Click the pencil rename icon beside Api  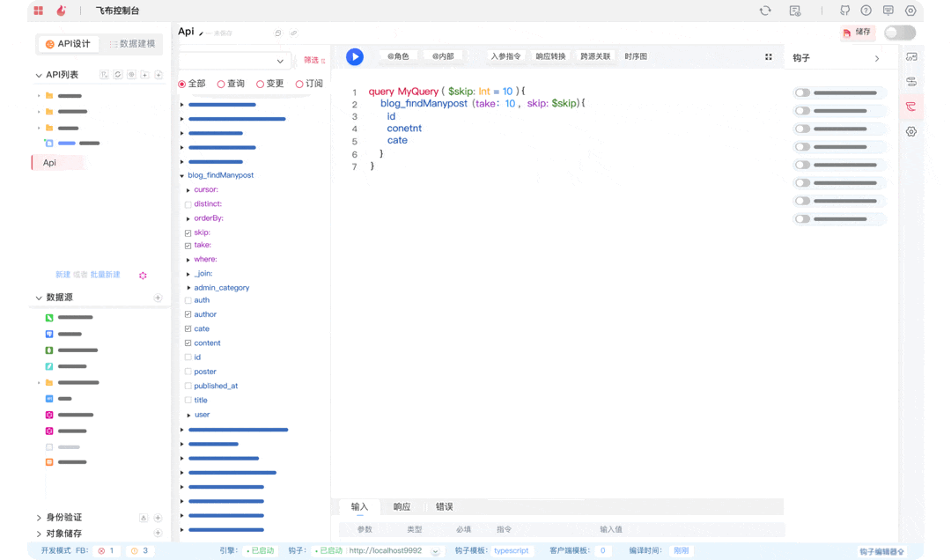[x=202, y=33]
